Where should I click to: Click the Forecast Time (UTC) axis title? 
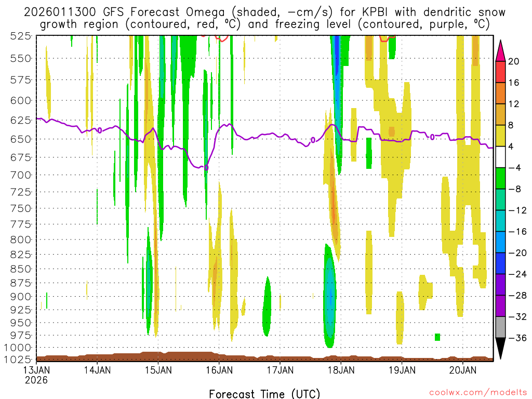[264, 394]
